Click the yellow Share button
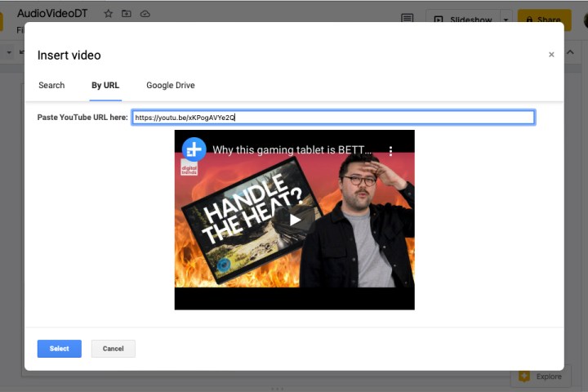The image size is (588, 392). click(x=544, y=20)
